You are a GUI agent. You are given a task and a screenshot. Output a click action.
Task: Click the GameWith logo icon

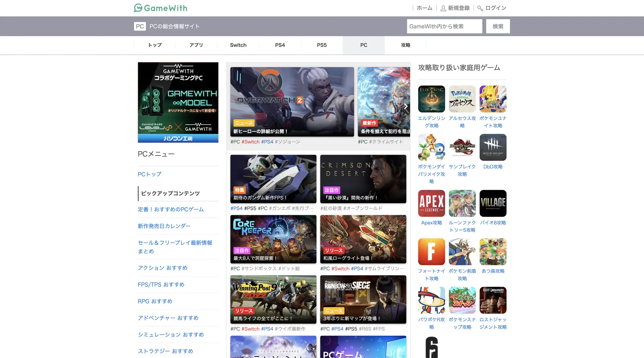[137, 8]
